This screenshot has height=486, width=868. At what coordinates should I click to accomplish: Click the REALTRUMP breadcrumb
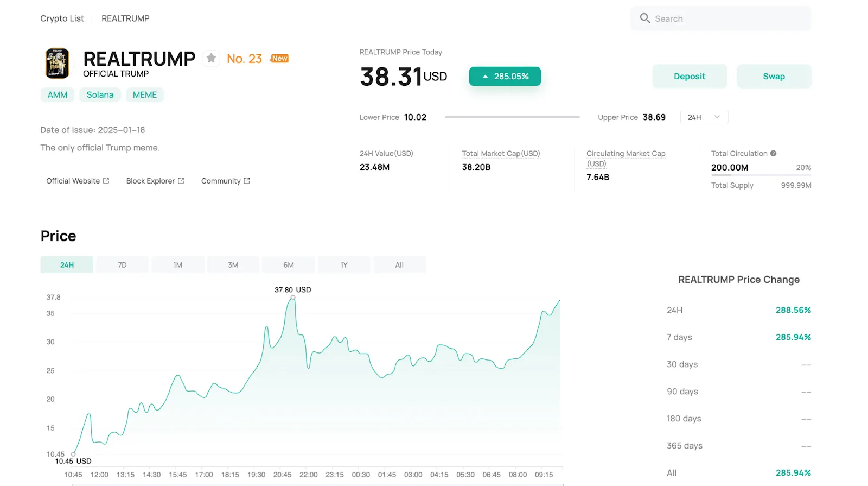[125, 18]
